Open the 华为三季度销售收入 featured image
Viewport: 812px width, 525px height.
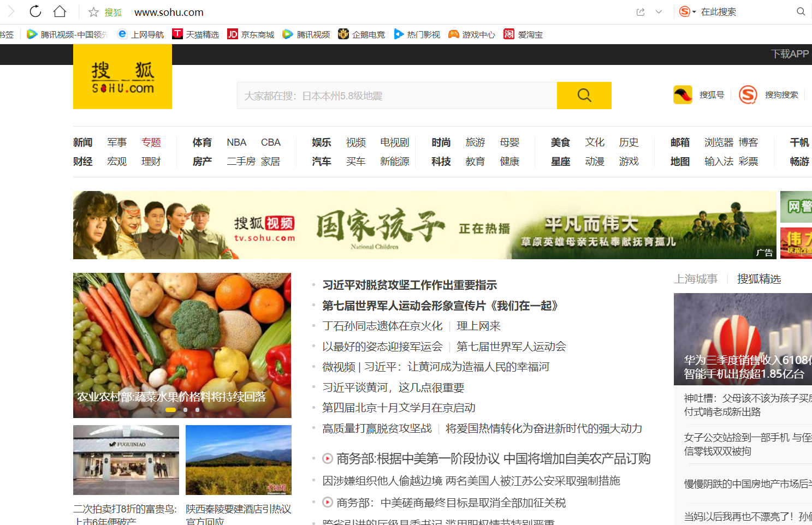pos(743,339)
